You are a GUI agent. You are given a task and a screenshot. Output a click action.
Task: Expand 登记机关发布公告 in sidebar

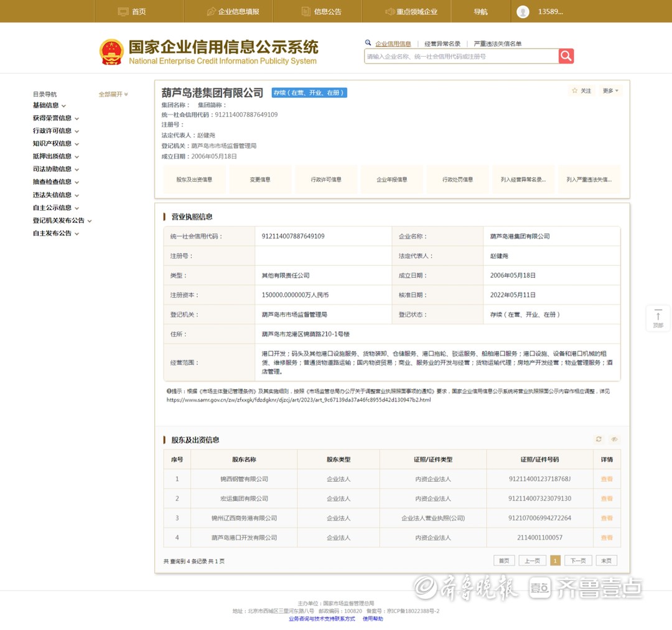(x=62, y=220)
